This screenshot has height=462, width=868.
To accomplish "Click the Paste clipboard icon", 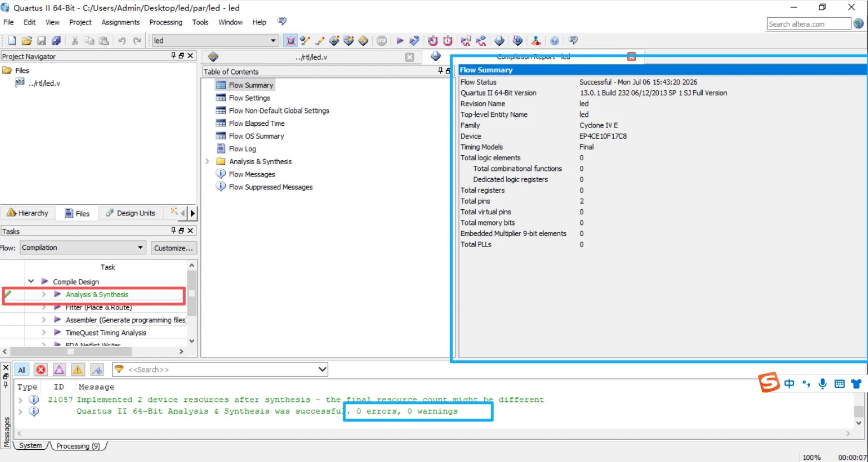I will pos(103,41).
